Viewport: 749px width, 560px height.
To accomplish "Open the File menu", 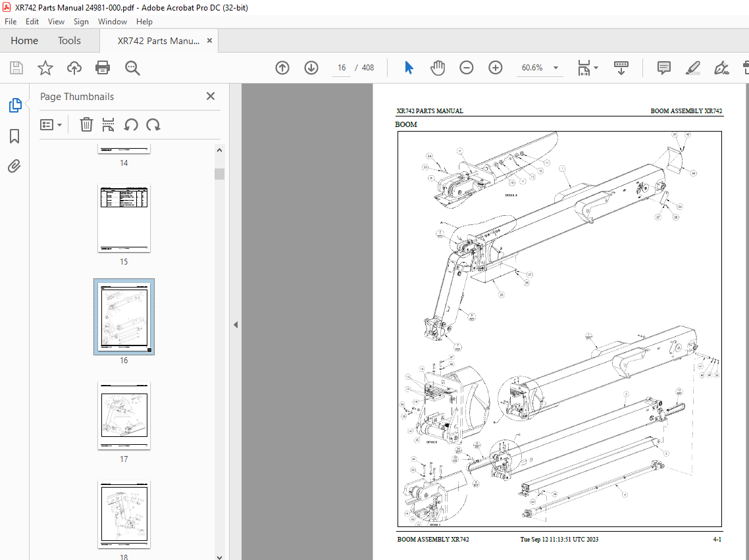I will (x=11, y=22).
